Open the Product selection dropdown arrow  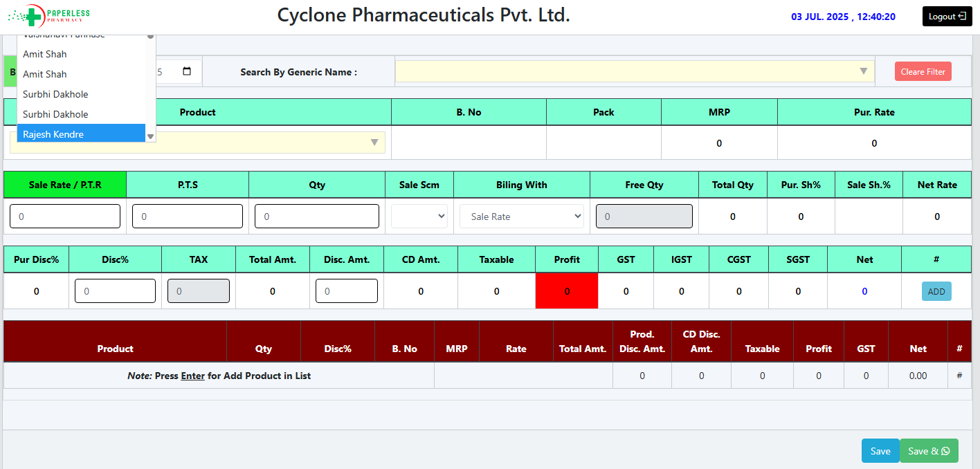coord(374,142)
